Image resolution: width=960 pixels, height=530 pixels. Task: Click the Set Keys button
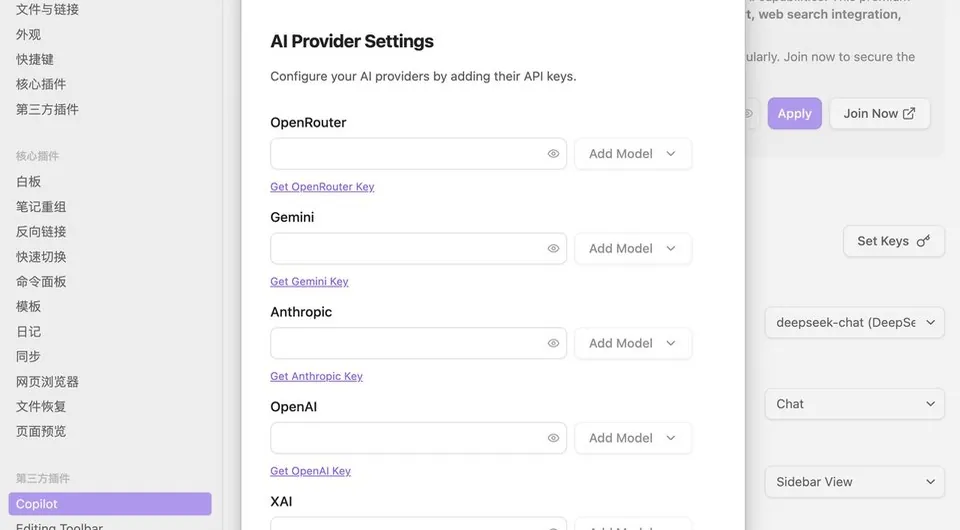click(x=893, y=241)
